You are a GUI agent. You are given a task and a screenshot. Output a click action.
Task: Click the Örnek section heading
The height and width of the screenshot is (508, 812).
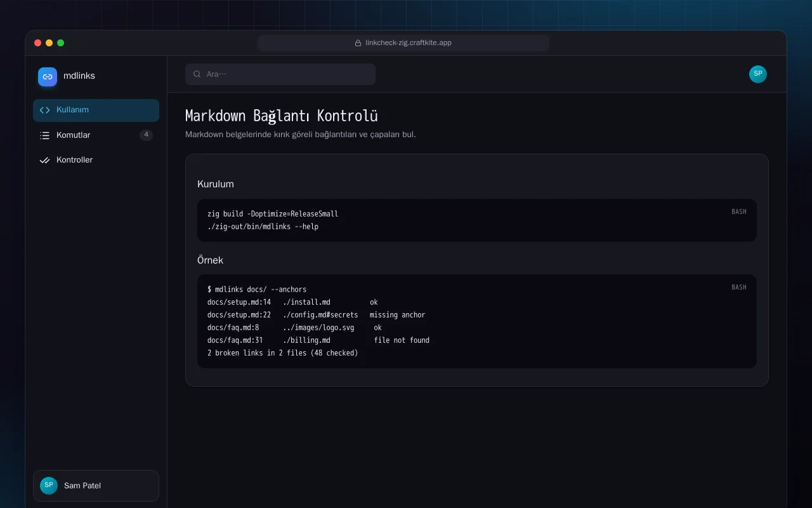tap(211, 260)
